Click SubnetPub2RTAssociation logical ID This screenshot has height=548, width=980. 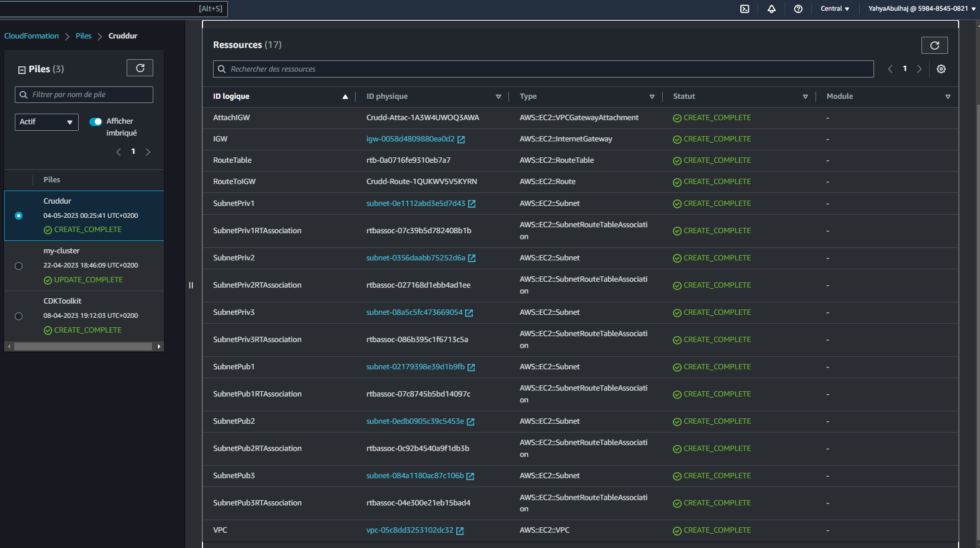(x=257, y=449)
